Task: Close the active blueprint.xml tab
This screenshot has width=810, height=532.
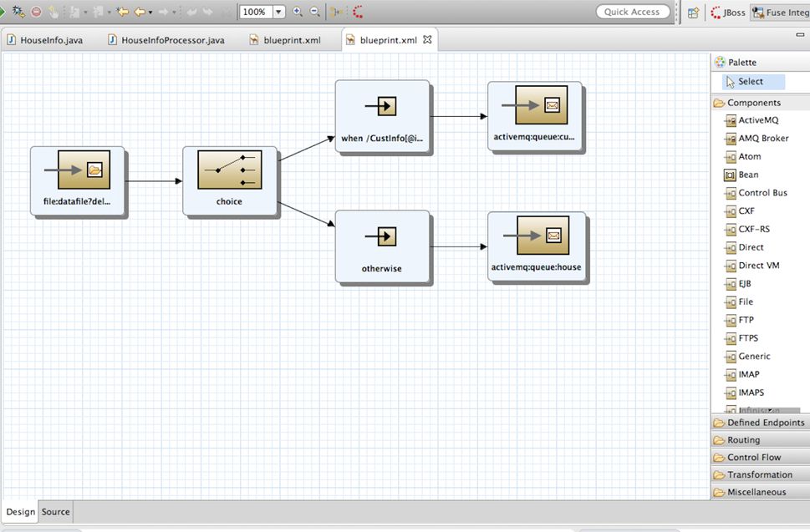Action: tap(427, 39)
